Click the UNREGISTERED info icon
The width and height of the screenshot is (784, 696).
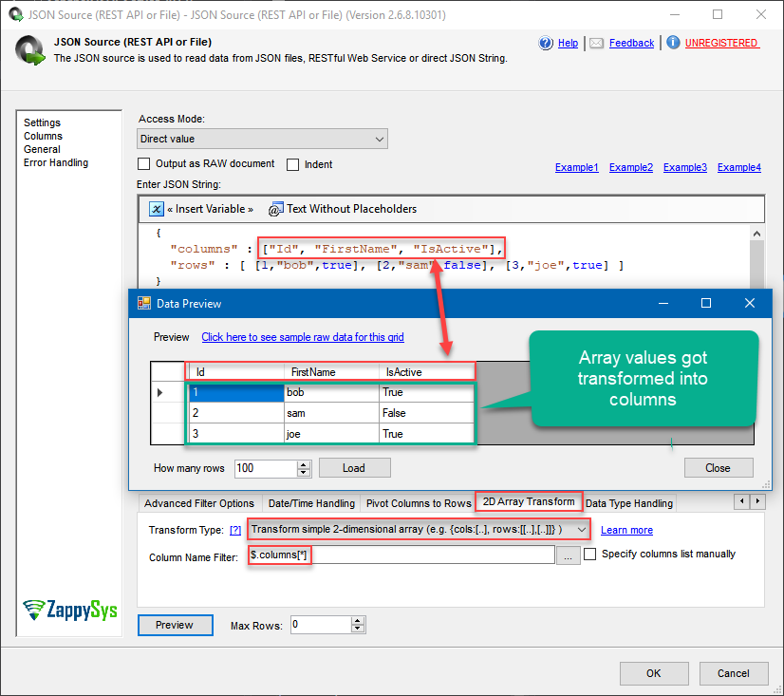click(x=674, y=43)
